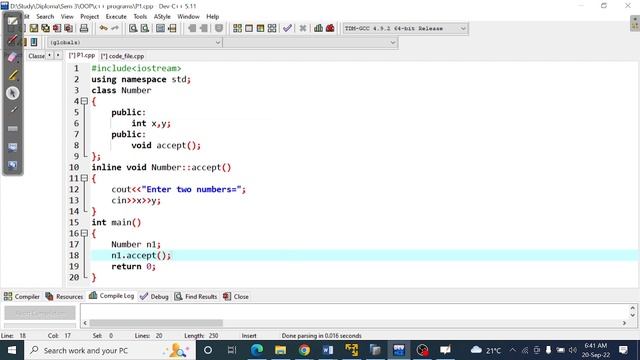640x360 pixels.
Task: Select the red pen annotation tool
Action: tap(13, 40)
